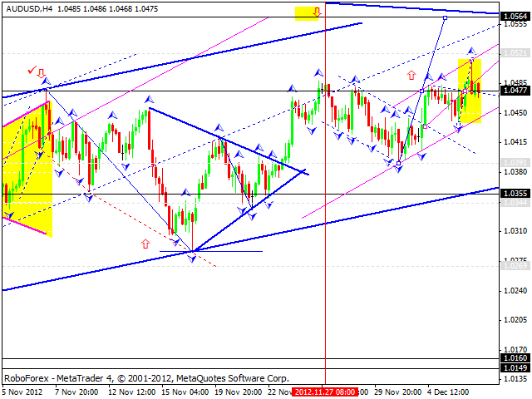
Task: Click the square anchor at the late November low
Action: pyautogui.click(x=399, y=163)
